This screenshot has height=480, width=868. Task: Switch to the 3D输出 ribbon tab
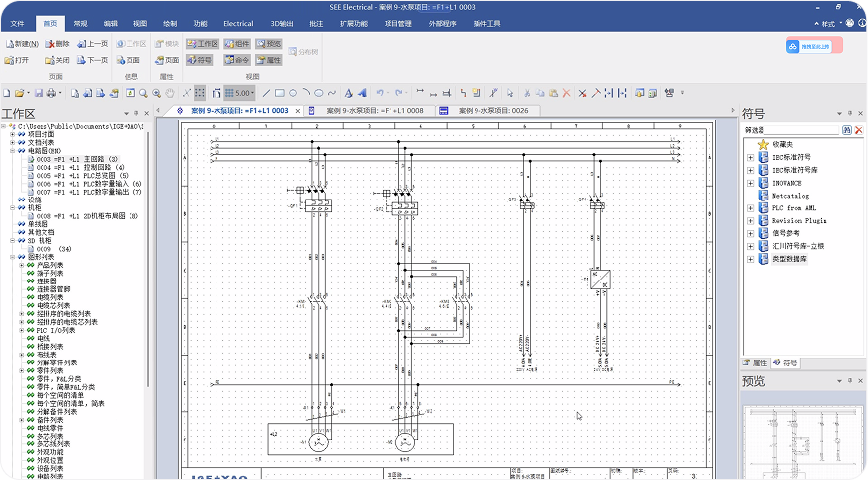[282, 24]
